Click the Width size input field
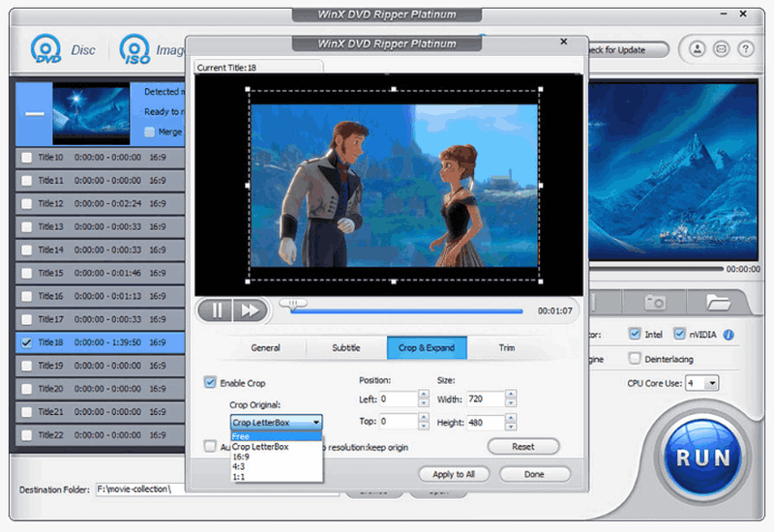Image resolution: width=774 pixels, height=532 pixels. click(x=486, y=399)
